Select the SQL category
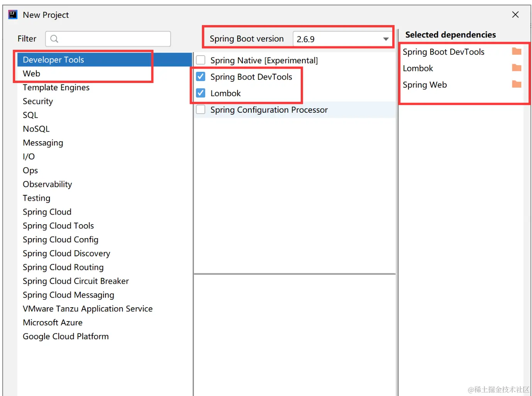 coord(105,115)
